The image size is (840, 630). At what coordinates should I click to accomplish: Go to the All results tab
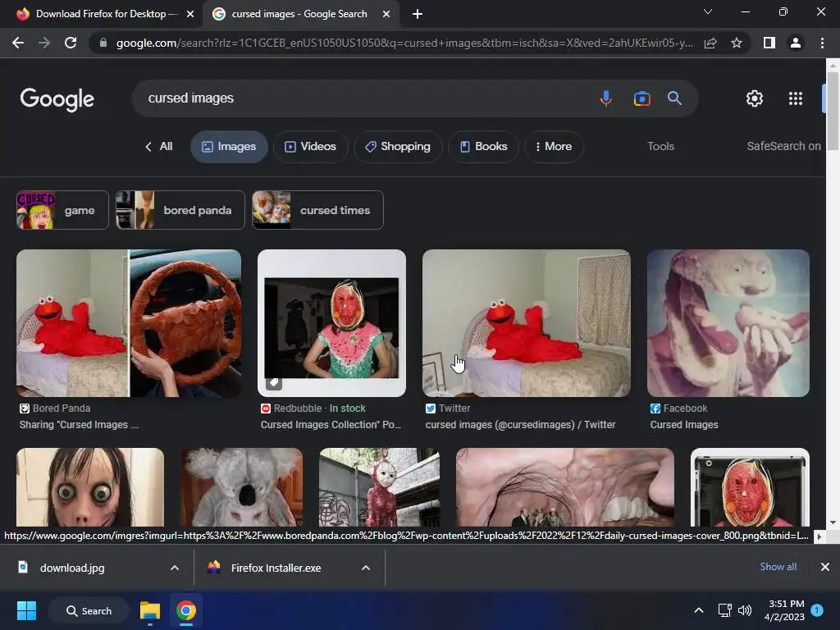point(159,147)
